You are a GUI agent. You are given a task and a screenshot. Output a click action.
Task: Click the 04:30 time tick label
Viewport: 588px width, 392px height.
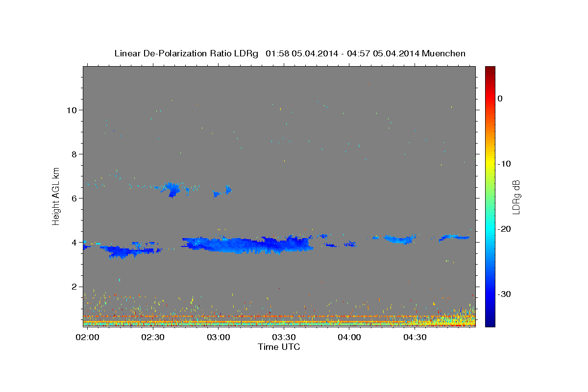[x=415, y=338]
